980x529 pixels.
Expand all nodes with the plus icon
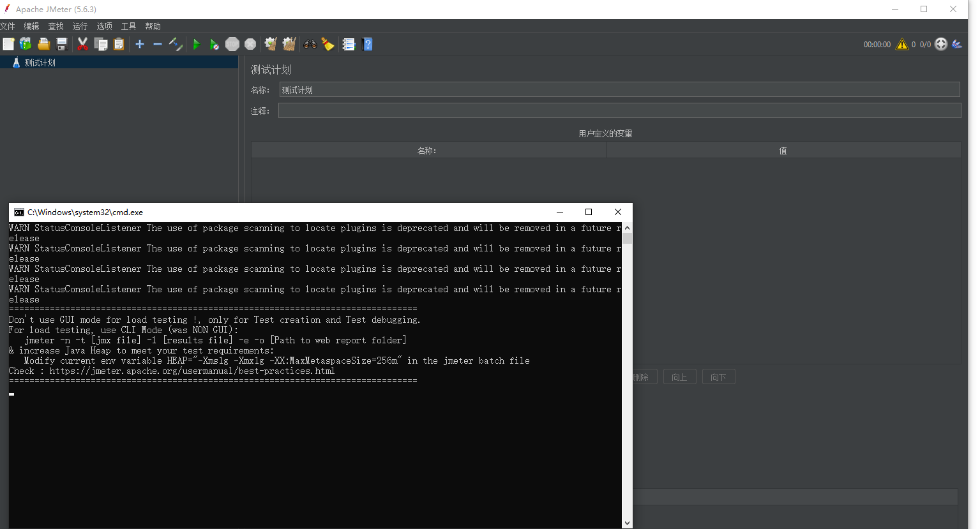pos(140,44)
